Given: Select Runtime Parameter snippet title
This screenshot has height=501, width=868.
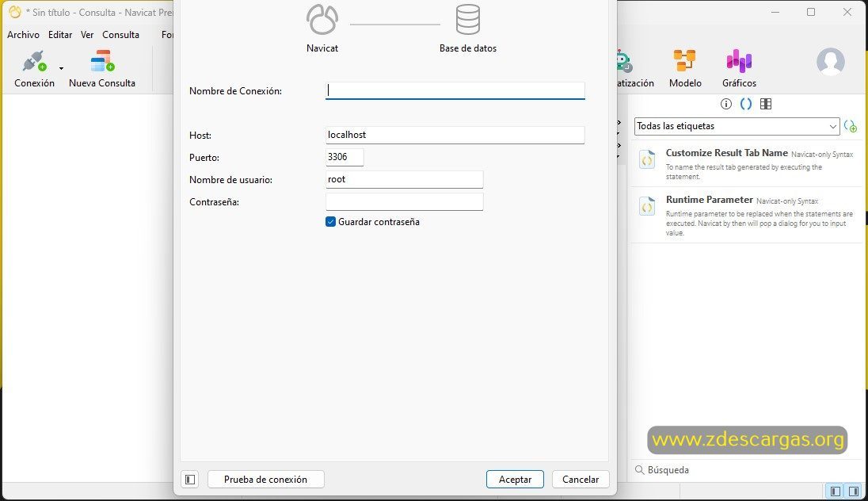Looking at the screenshot, I should tap(709, 200).
